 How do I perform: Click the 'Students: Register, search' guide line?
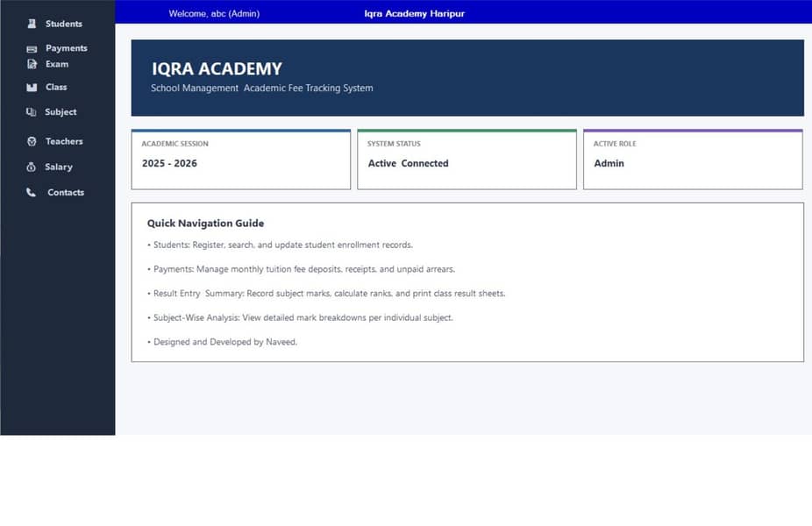pyautogui.click(x=280, y=245)
